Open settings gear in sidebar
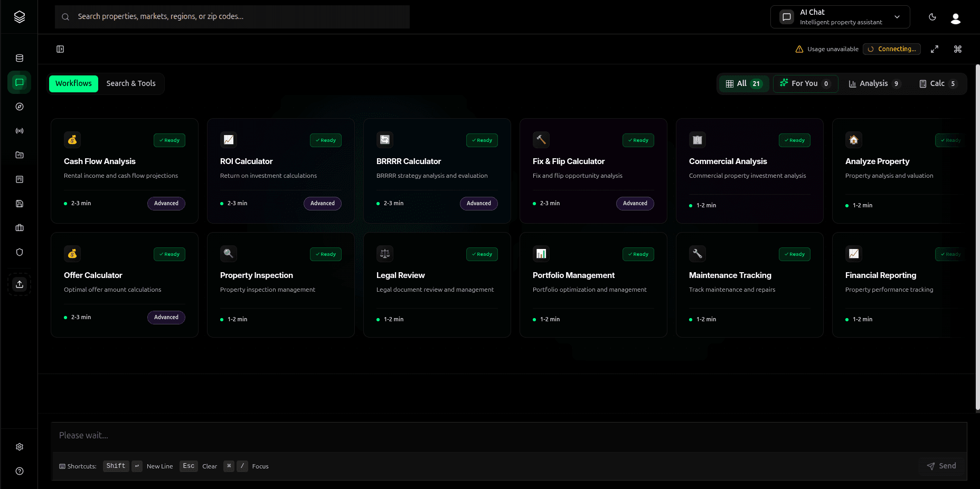 pos(20,447)
